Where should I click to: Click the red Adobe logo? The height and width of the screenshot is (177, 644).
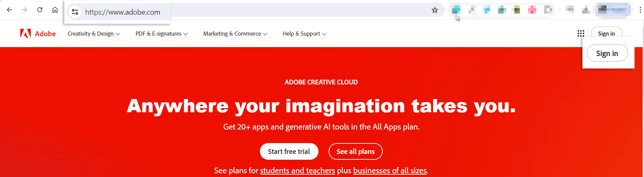(x=38, y=34)
